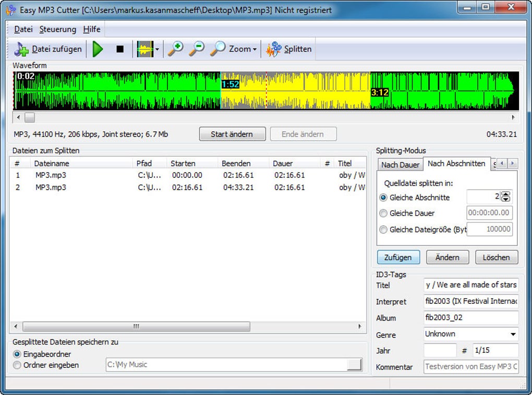Open the Genre dropdown showing Unknown

click(x=513, y=334)
